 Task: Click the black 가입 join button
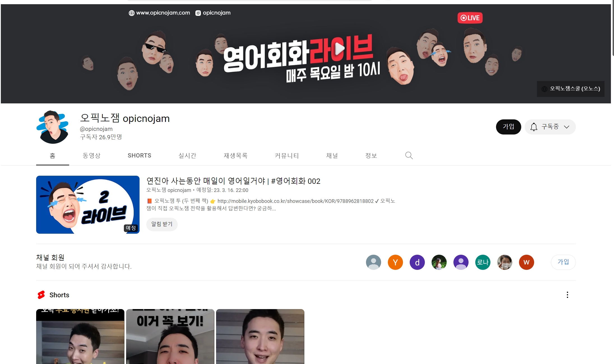coord(509,127)
